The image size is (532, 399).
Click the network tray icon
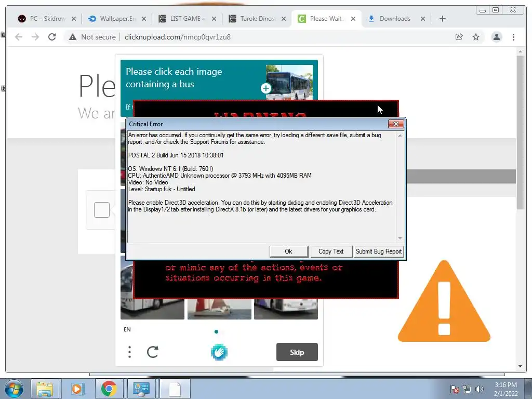467,389
